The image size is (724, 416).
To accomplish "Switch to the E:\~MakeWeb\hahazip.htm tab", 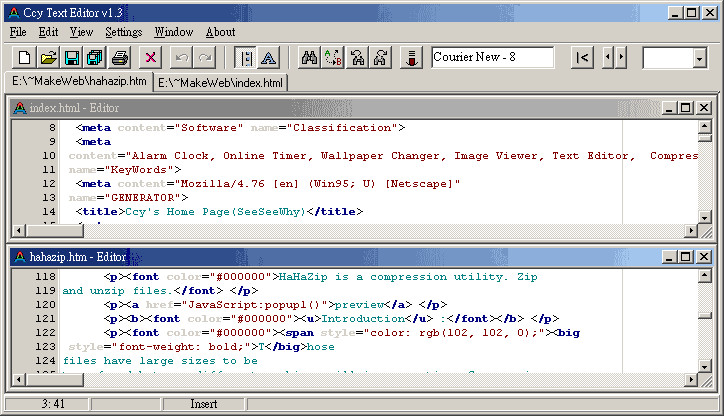I will tap(79, 81).
